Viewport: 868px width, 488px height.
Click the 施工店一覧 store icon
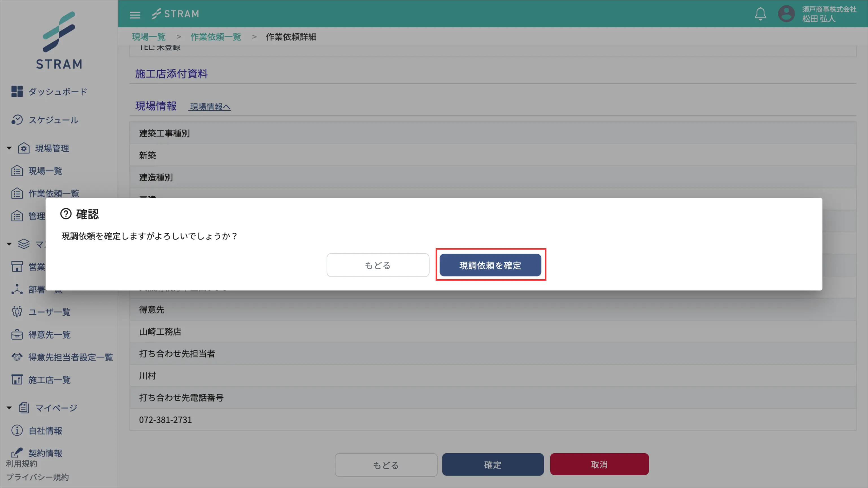17,380
